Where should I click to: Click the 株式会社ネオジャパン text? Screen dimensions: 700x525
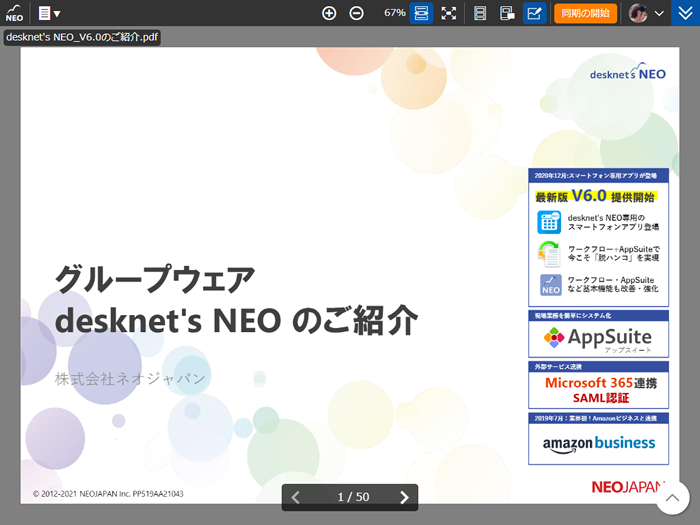(x=130, y=379)
